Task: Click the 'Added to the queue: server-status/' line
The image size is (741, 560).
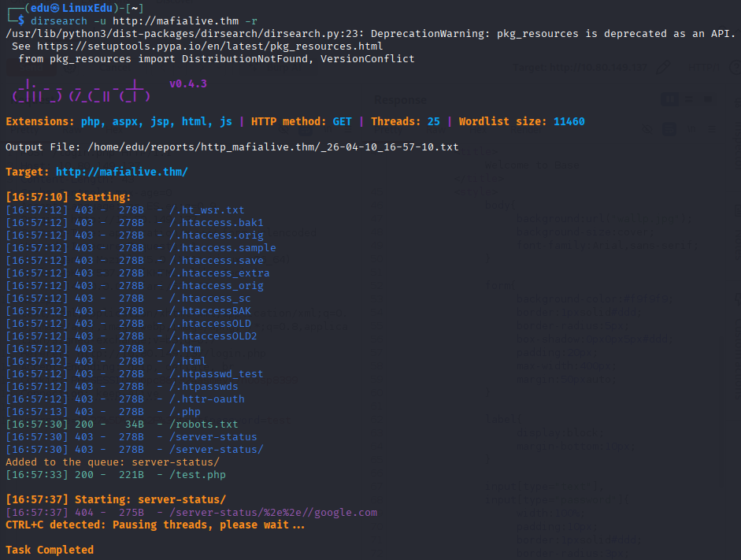Action: [x=113, y=462]
